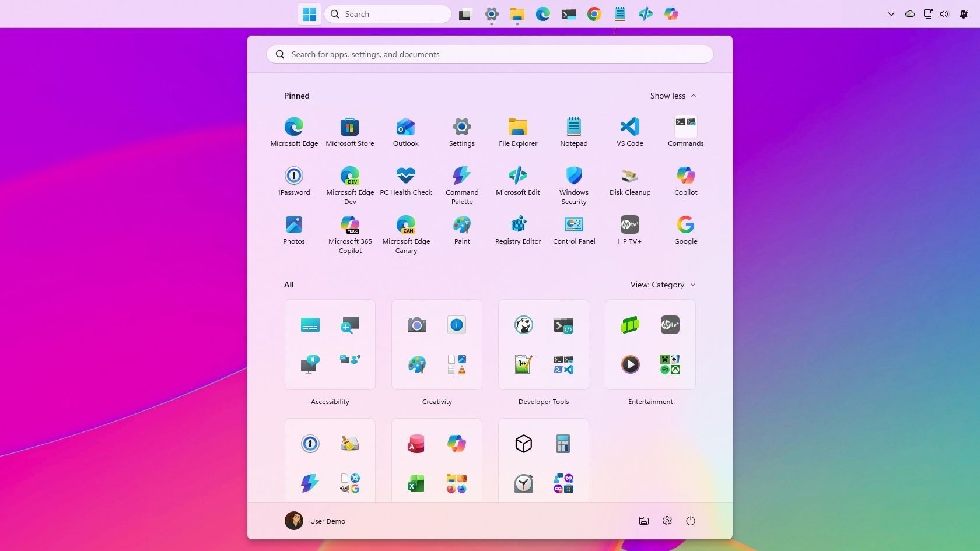The image size is (980, 551).
Task: Click the Start menu search field
Action: click(x=490, y=54)
